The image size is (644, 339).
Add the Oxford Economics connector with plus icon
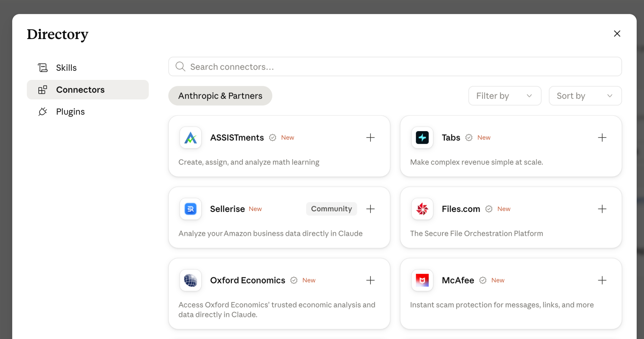370,280
